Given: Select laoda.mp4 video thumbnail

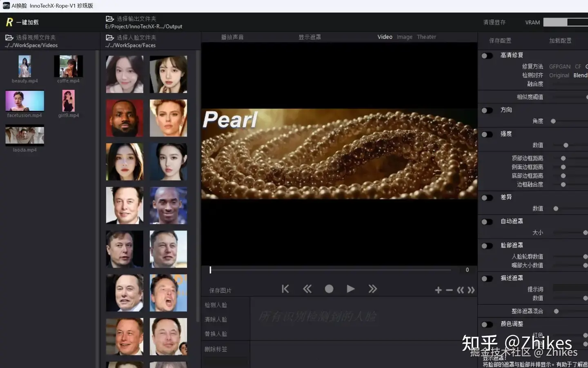Looking at the screenshot, I should [x=24, y=135].
